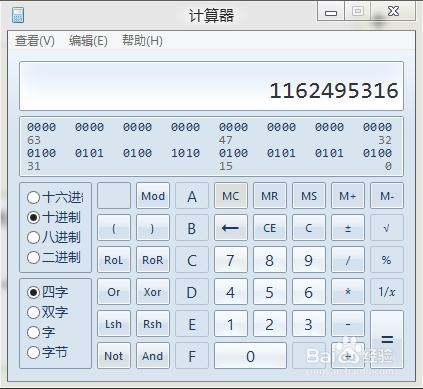Screen dimensions: 423x389
Task: Click the CE clear entry button
Action: coord(270,228)
